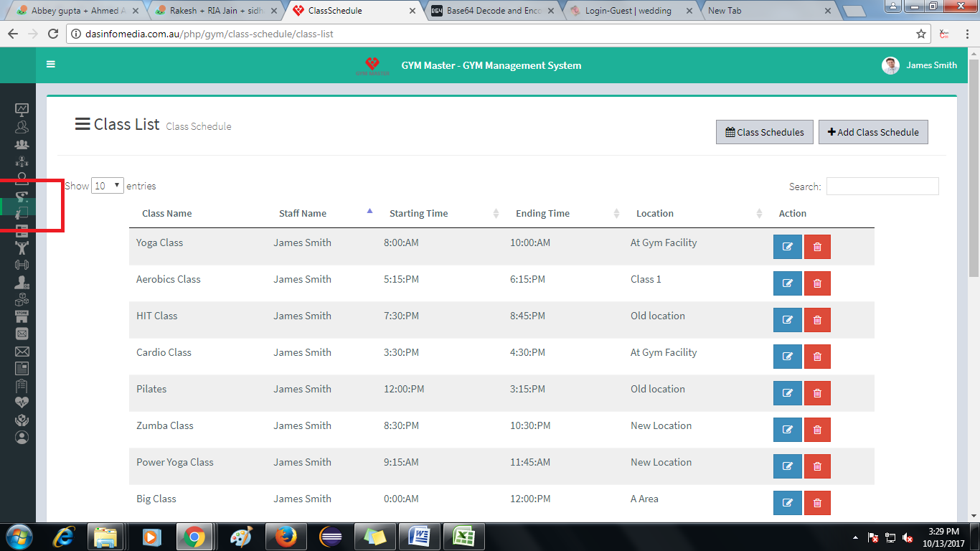Open the plain envelope sidebar icon

point(22,352)
